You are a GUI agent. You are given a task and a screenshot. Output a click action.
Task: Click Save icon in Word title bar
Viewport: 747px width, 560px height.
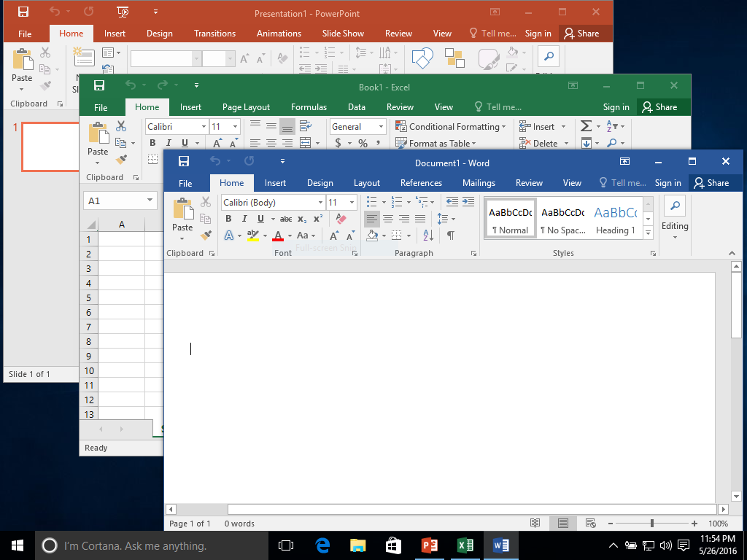[x=183, y=161]
